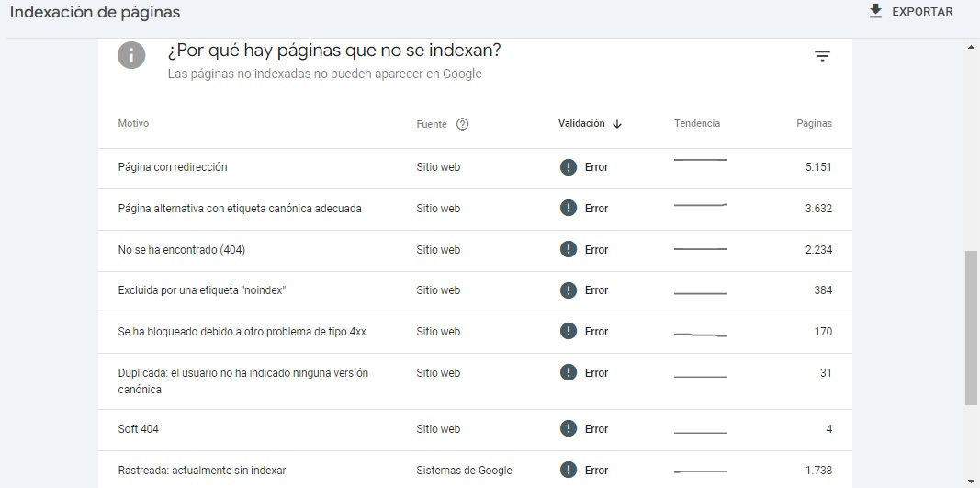
Task: Open the filter rows icon
Action: click(823, 56)
